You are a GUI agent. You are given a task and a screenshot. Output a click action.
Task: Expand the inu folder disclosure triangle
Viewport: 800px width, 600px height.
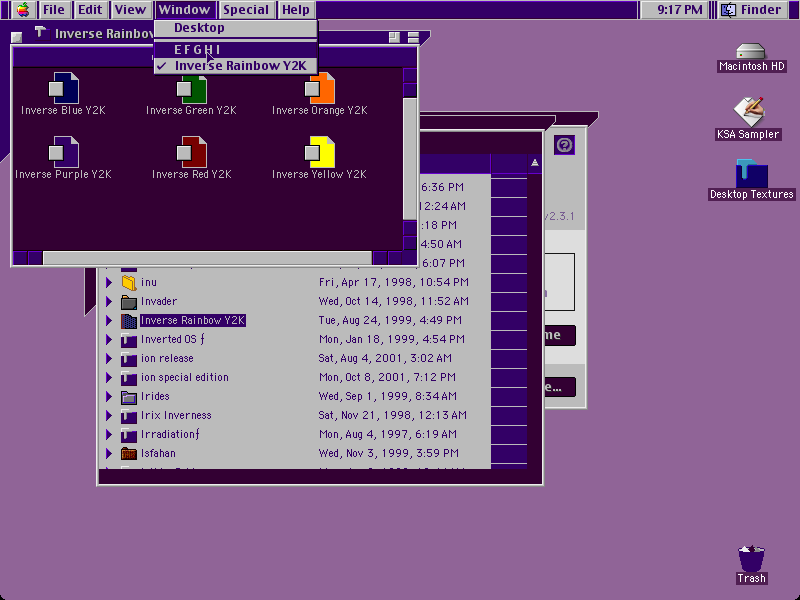coord(109,282)
